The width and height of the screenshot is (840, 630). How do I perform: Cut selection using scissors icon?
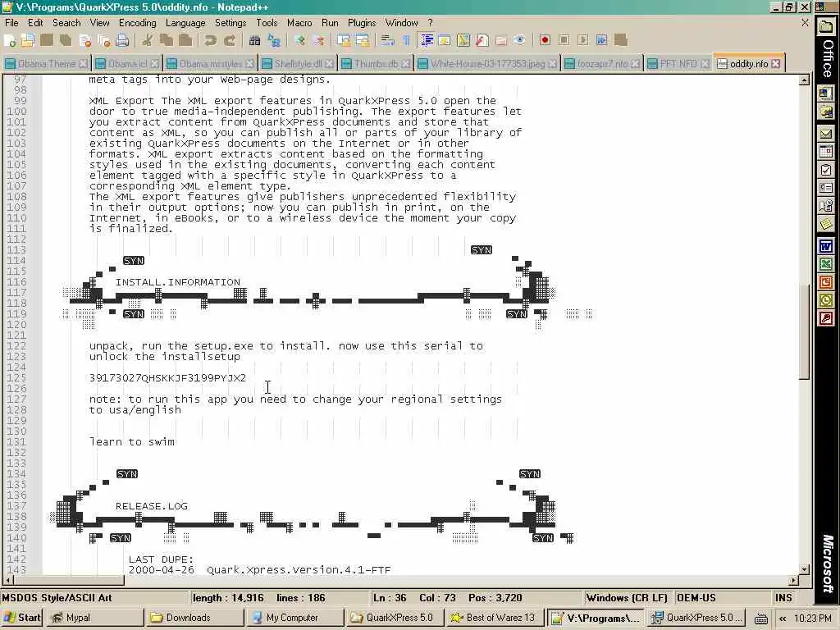[x=148, y=41]
